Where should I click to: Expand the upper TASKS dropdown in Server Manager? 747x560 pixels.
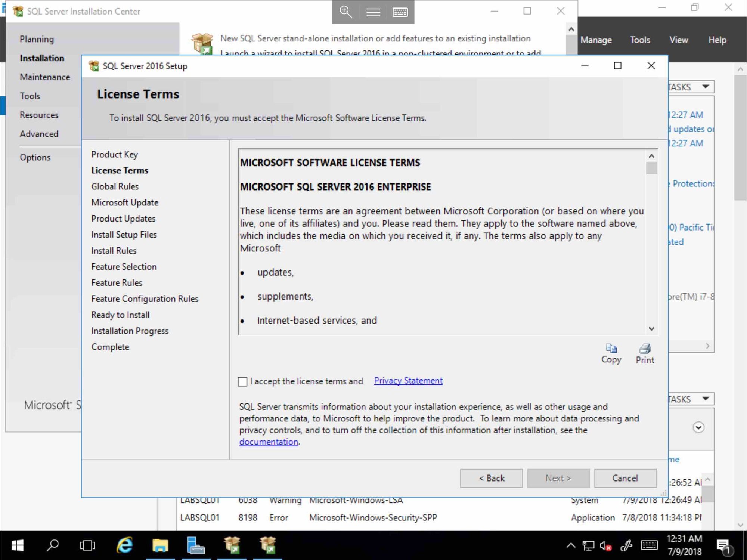pyautogui.click(x=706, y=87)
